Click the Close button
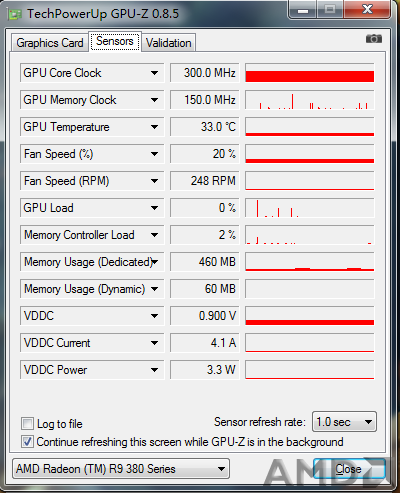400x493 pixels. pyautogui.click(x=349, y=469)
